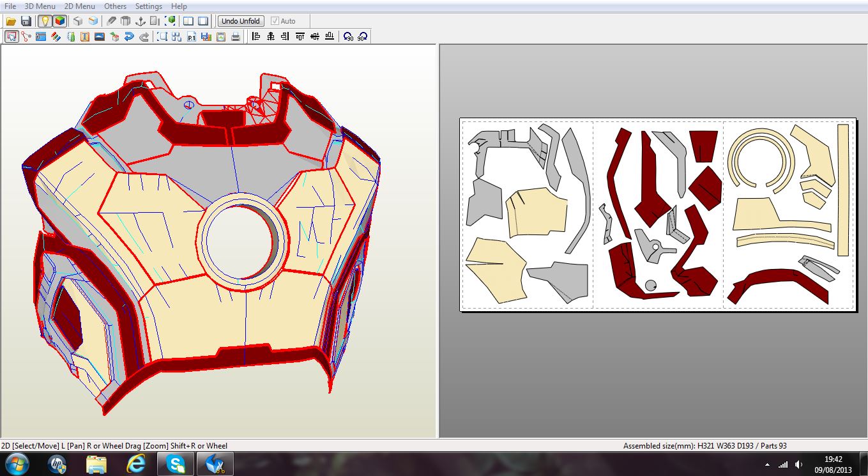Open the File menu
This screenshot has height=476, width=868.
(x=10, y=6)
